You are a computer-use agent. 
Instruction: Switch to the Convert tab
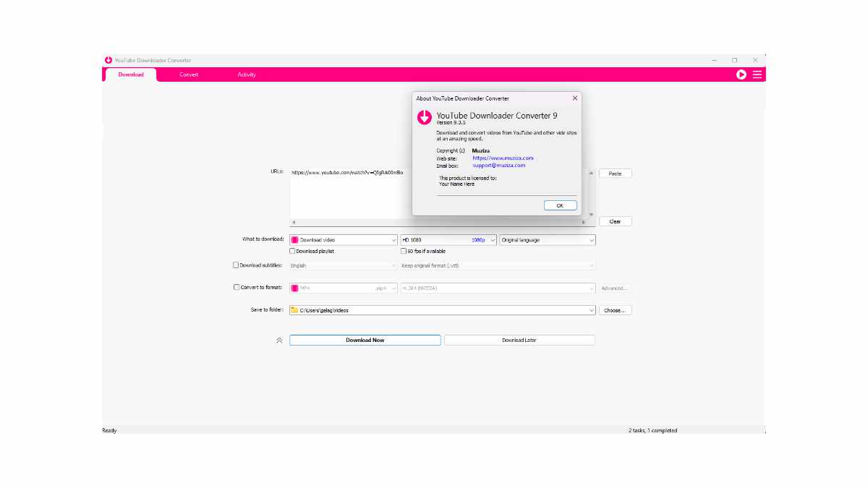point(189,74)
